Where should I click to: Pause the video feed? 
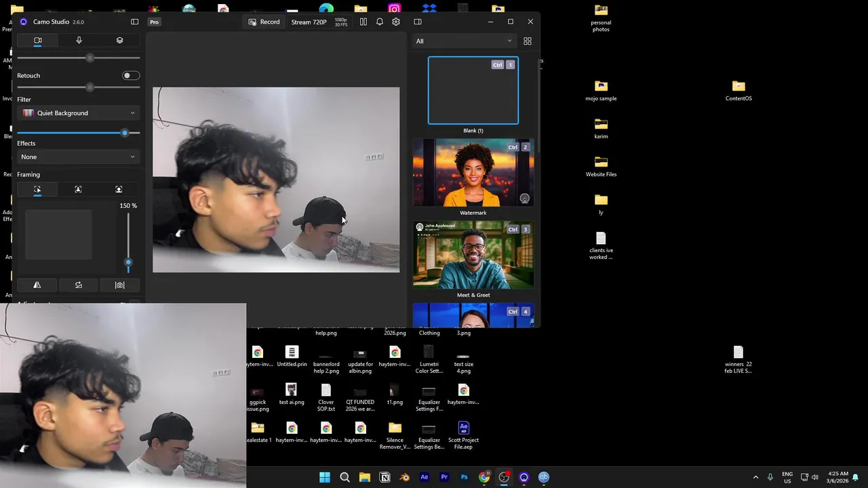coord(363,22)
